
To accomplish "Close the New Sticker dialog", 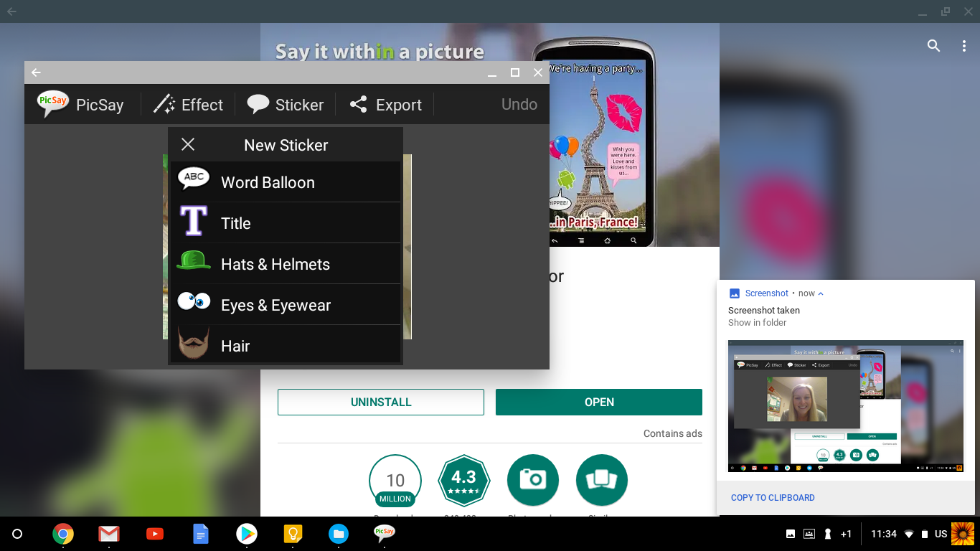I will tap(188, 145).
